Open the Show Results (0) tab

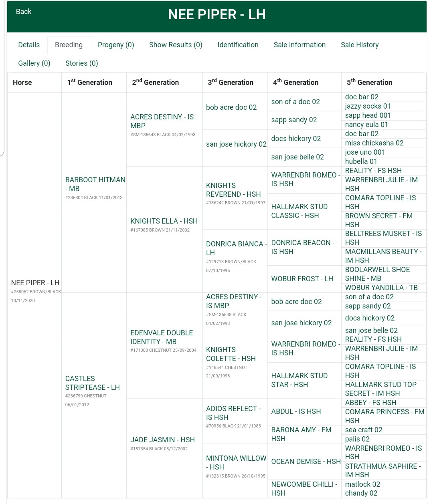tap(176, 45)
